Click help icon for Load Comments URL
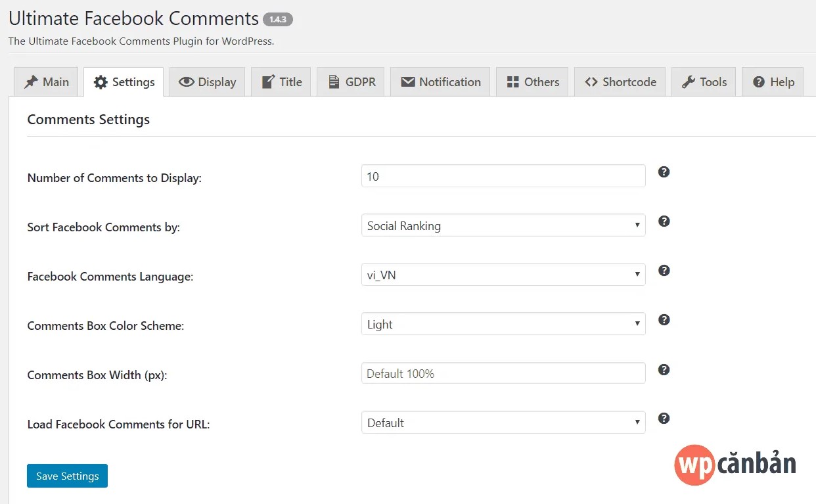This screenshot has width=816, height=504. coord(664,419)
